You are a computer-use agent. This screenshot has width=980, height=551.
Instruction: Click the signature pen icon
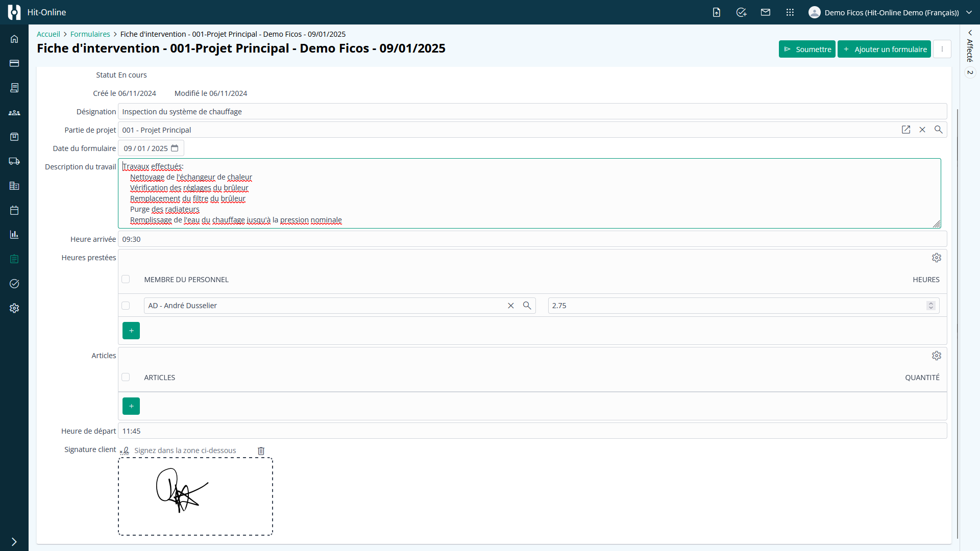coord(125,450)
